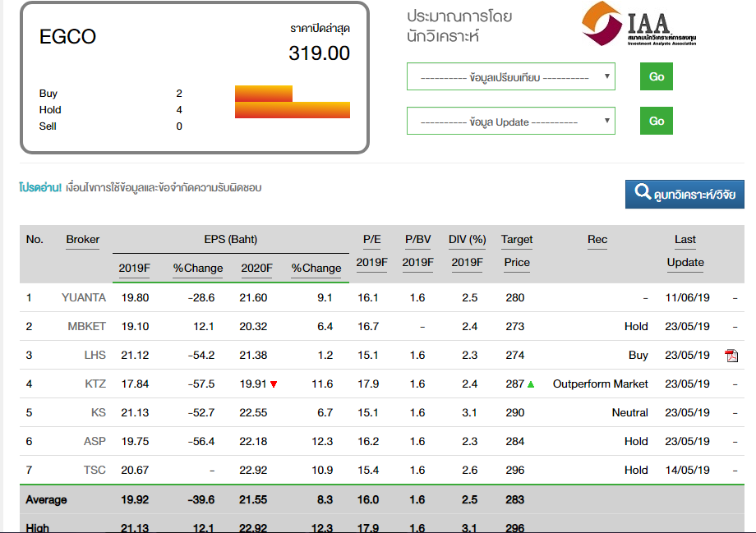Click Go next to ข้อมูลเปรียบเทียบ dropdown
This screenshot has width=756, height=533.
657,76
